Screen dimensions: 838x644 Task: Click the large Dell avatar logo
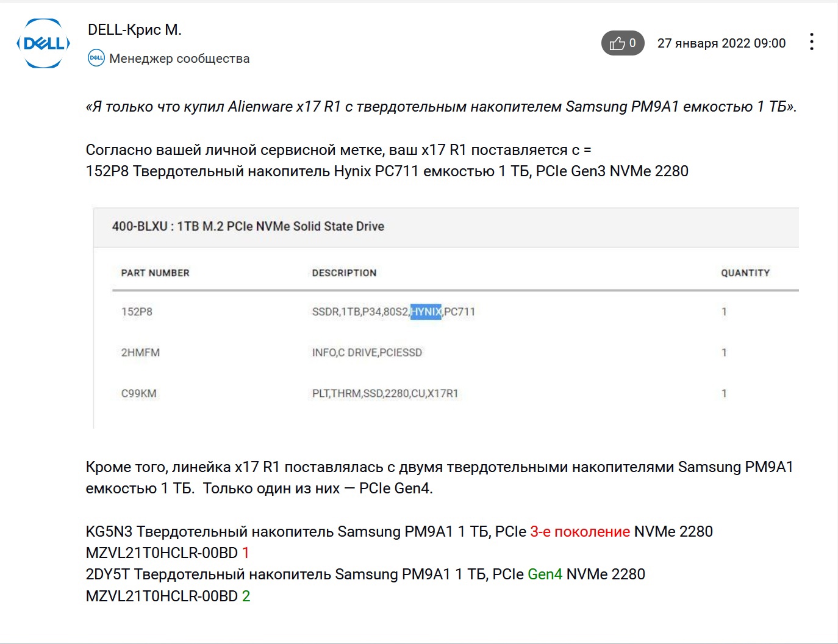(x=43, y=43)
